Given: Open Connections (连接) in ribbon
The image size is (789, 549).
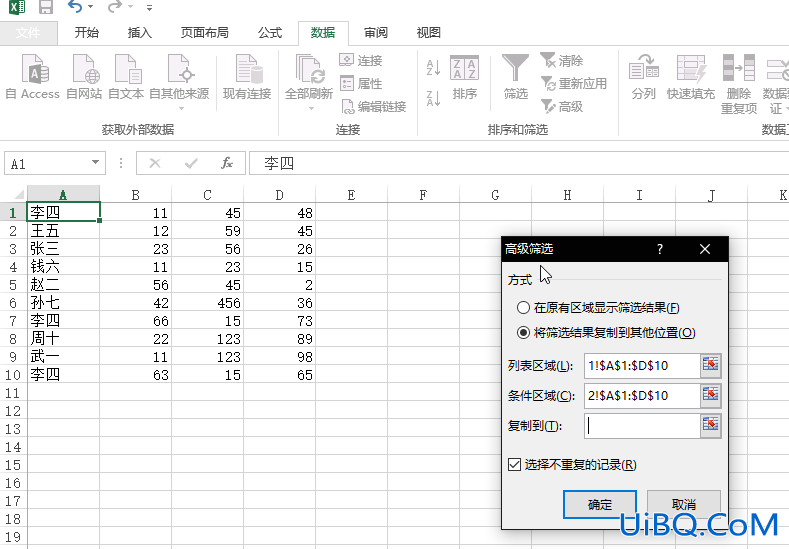Looking at the screenshot, I should click(361, 60).
